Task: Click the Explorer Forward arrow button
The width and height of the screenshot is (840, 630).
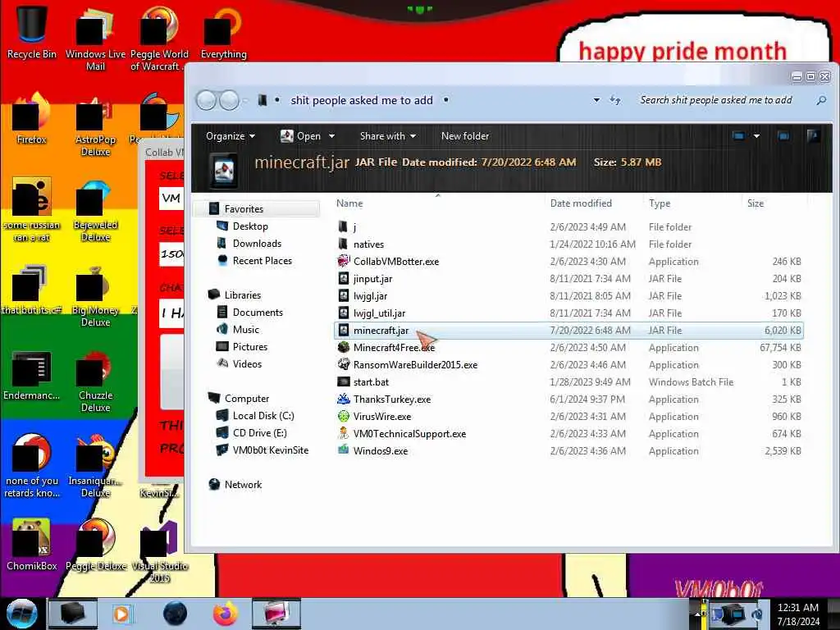Action: 230,100
